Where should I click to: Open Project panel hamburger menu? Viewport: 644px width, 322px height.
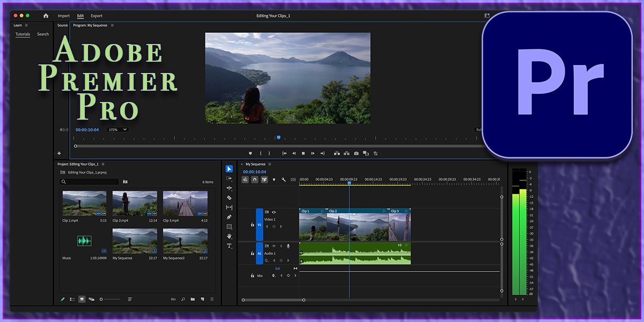click(x=103, y=164)
